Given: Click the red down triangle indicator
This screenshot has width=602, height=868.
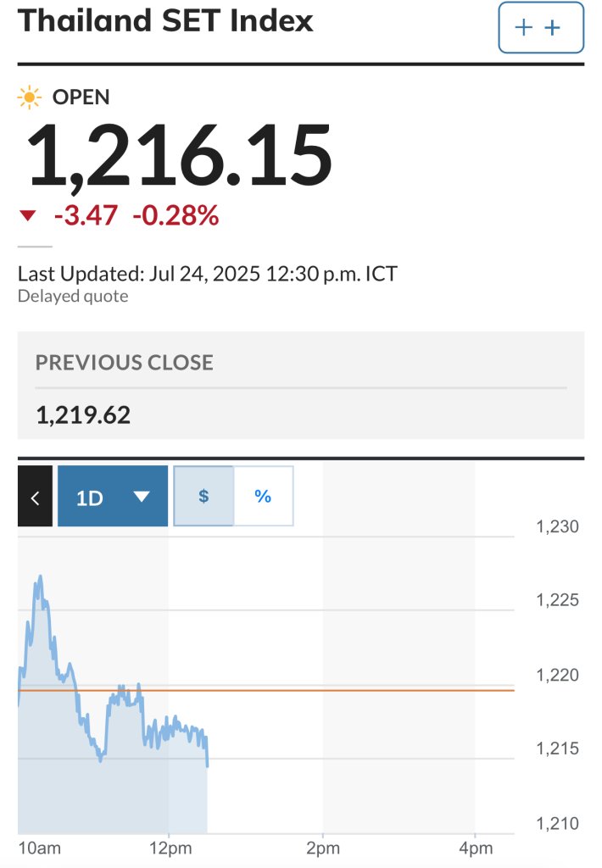Looking at the screenshot, I should point(28,215).
